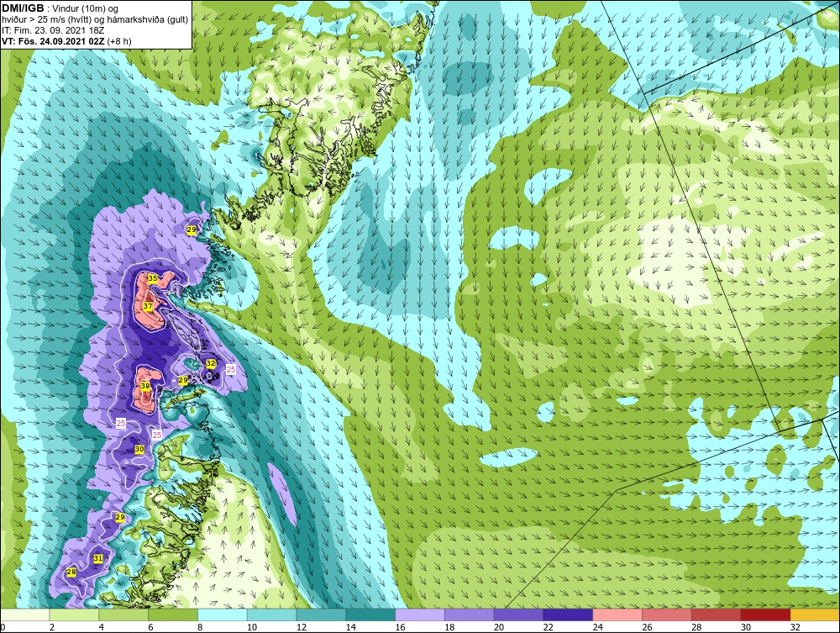Screen dimensions: 840x633
Task: Select the valid time line 'VT: Fös. 24.09.2021 02Z'
Action: pyautogui.click(x=54, y=40)
